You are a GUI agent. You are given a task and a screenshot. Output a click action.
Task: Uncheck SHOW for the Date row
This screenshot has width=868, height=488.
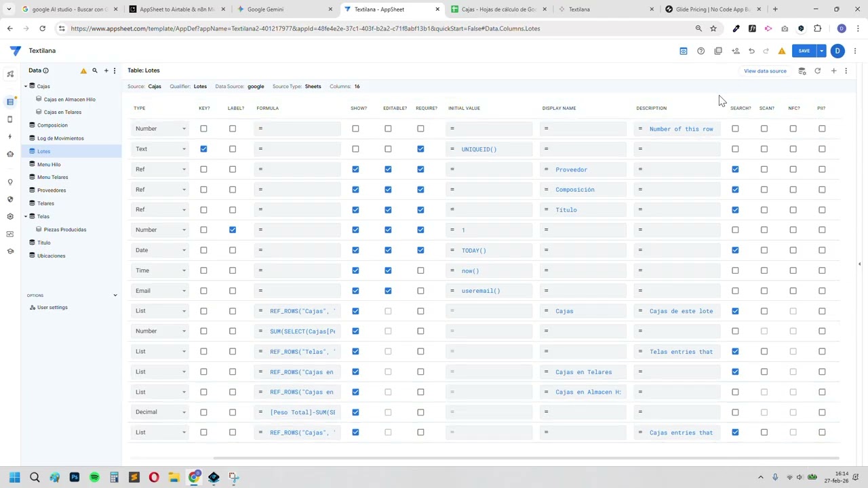click(x=355, y=250)
